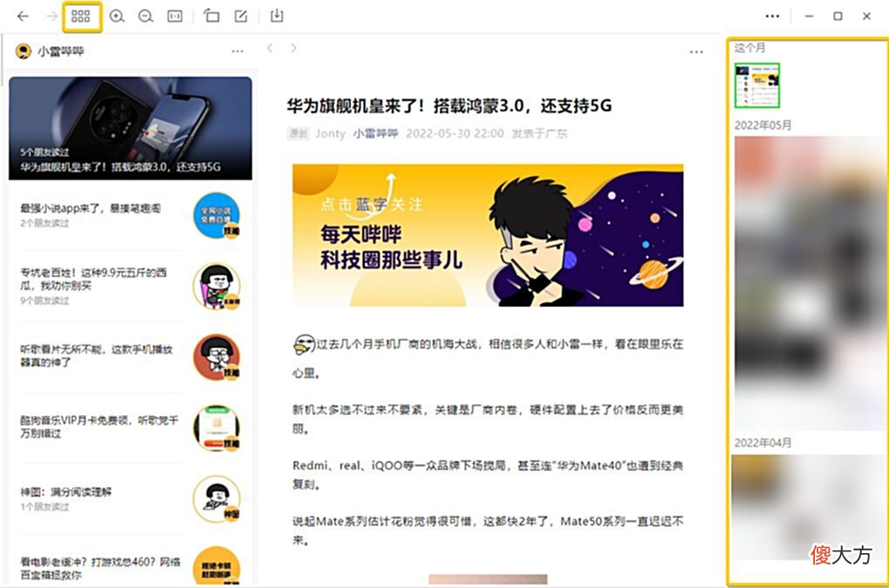The height and width of the screenshot is (588, 889).
Task: Click the 小雷哔哔 account avatar
Action: pos(24,51)
